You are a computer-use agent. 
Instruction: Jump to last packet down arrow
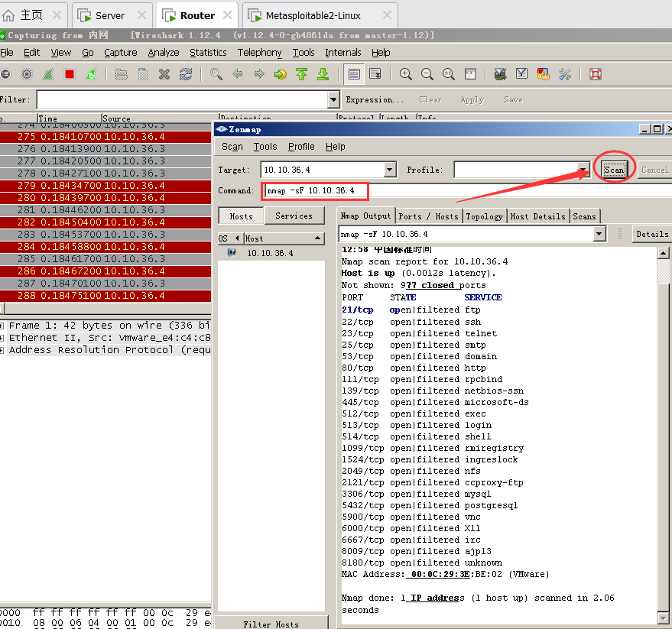tap(323, 74)
